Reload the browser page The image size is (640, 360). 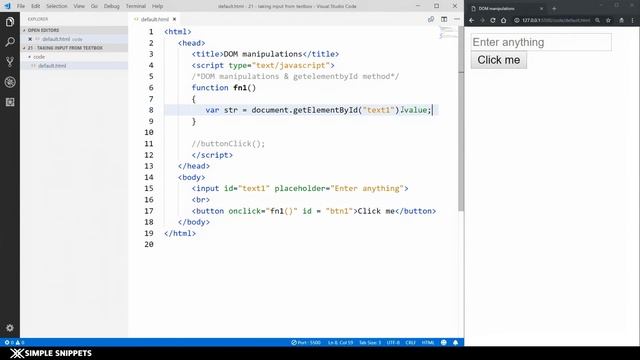[493, 20]
